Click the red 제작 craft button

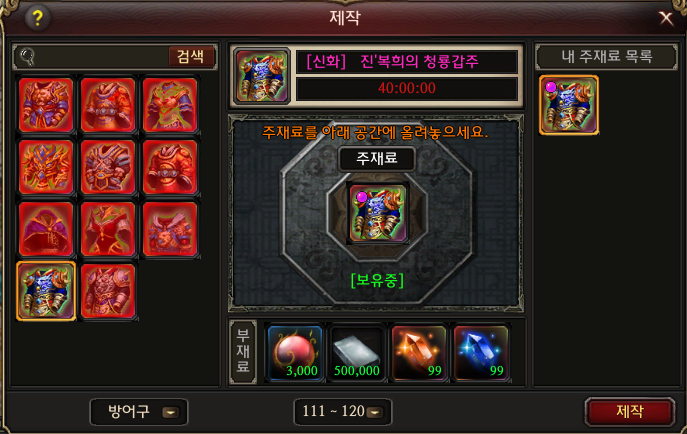(630, 412)
